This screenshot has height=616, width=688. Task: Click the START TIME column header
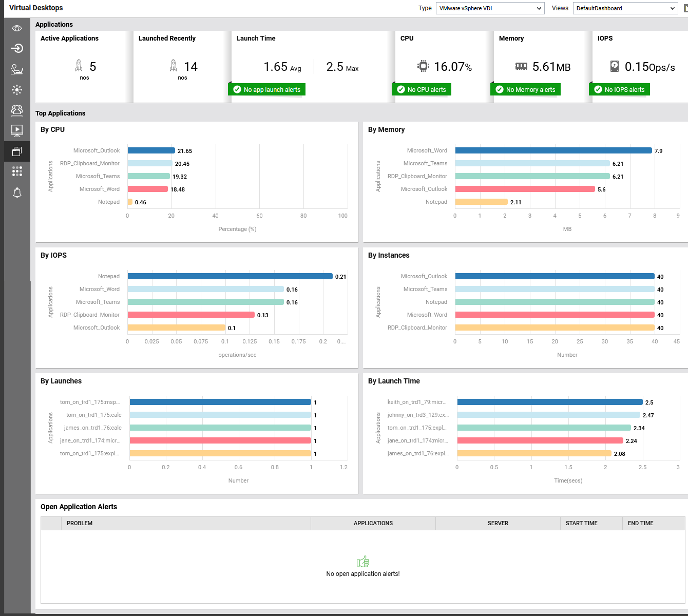pyautogui.click(x=581, y=523)
